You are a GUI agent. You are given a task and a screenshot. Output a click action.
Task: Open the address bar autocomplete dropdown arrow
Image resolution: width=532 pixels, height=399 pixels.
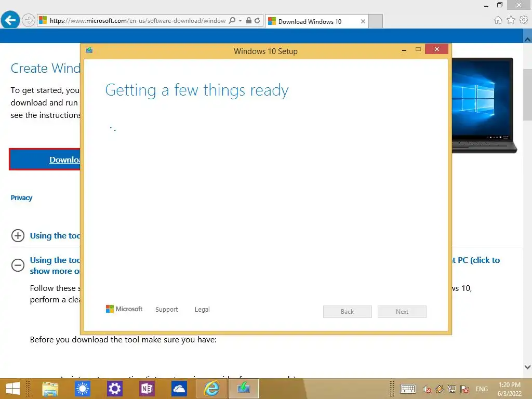pos(240,20)
